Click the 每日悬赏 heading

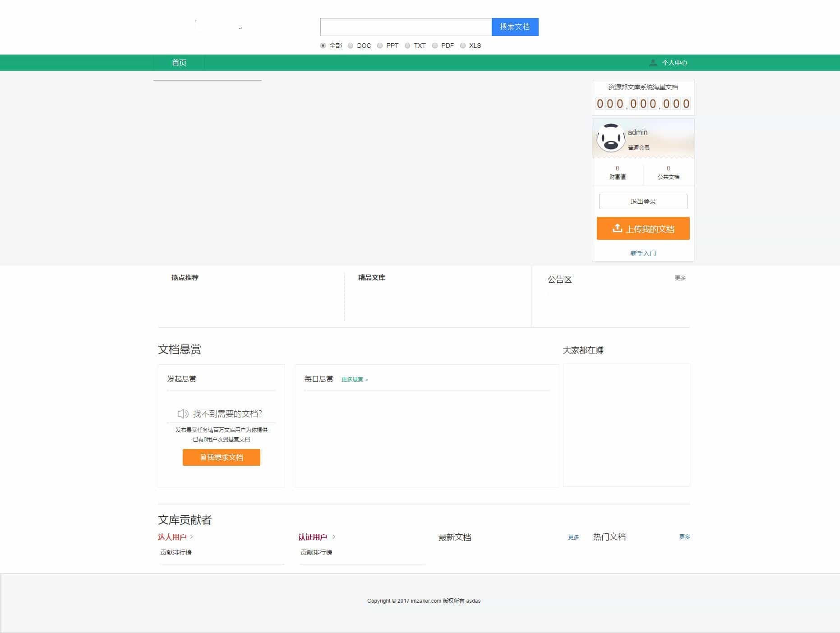(319, 379)
